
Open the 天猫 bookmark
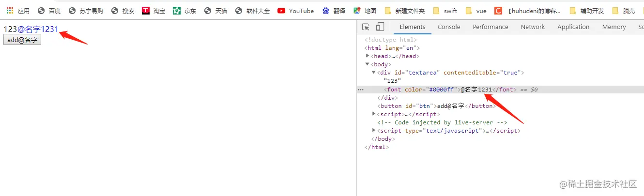(215, 11)
